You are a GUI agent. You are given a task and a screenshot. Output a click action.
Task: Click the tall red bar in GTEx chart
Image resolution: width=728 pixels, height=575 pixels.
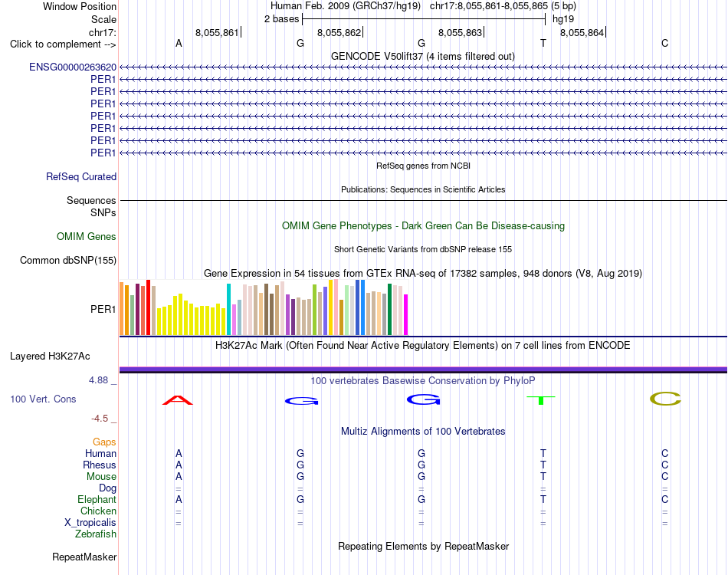(x=148, y=307)
